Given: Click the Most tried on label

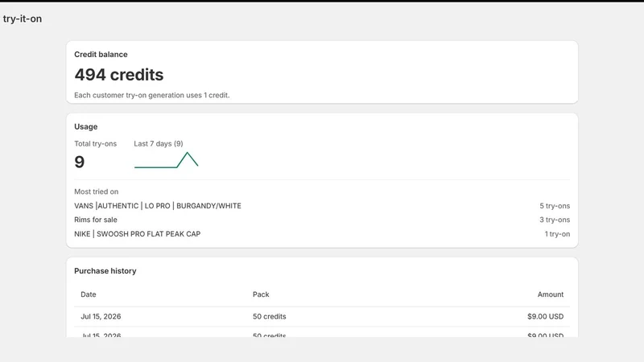Looking at the screenshot, I should pyautogui.click(x=96, y=191).
